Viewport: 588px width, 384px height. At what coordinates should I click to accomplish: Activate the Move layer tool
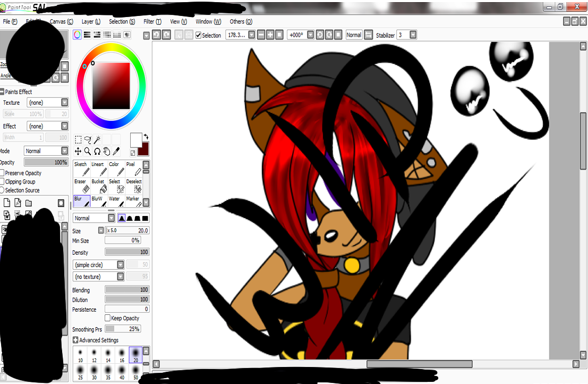(78, 152)
